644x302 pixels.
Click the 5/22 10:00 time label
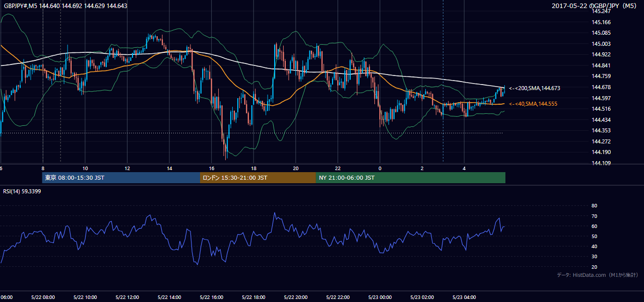point(85,297)
